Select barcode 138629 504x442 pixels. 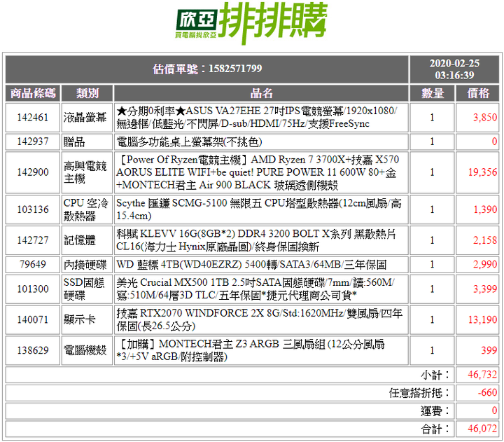(33, 350)
